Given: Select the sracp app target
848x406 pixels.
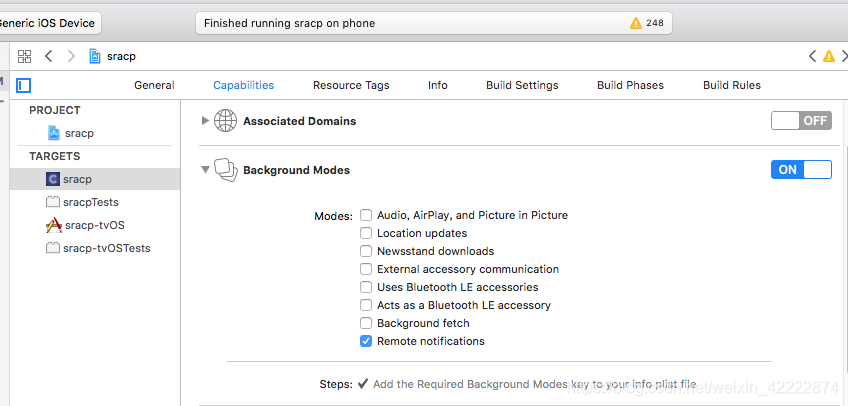Looking at the screenshot, I should click(95, 179).
